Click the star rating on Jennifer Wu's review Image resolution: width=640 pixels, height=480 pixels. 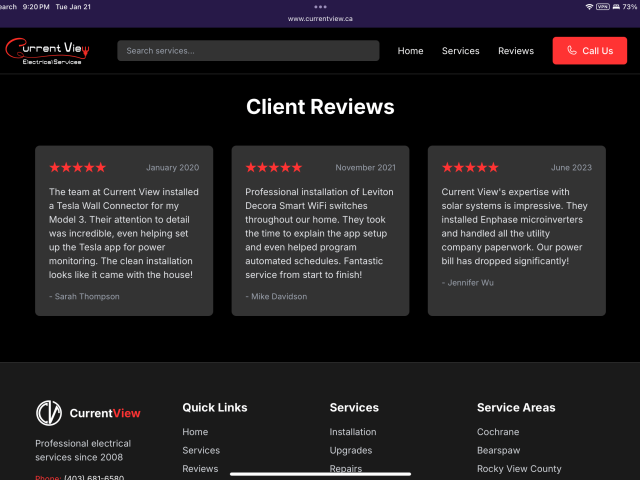click(x=470, y=168)
